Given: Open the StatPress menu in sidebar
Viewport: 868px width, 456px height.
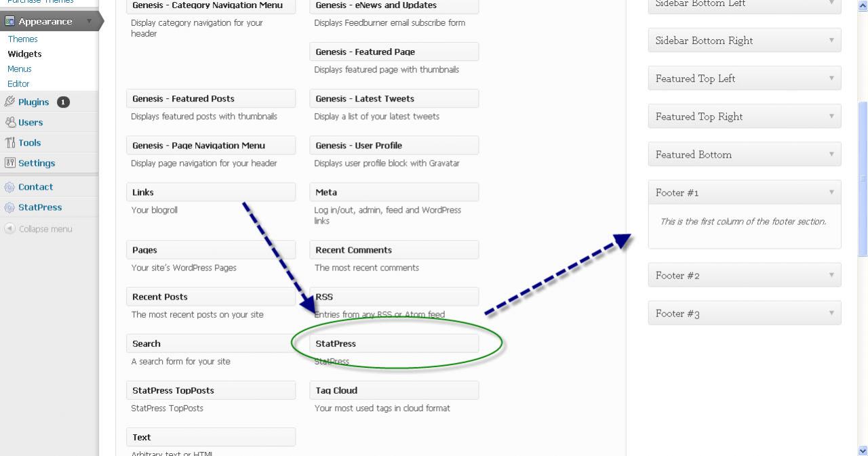Looking at the screenshot, I should tap(40, 207).
